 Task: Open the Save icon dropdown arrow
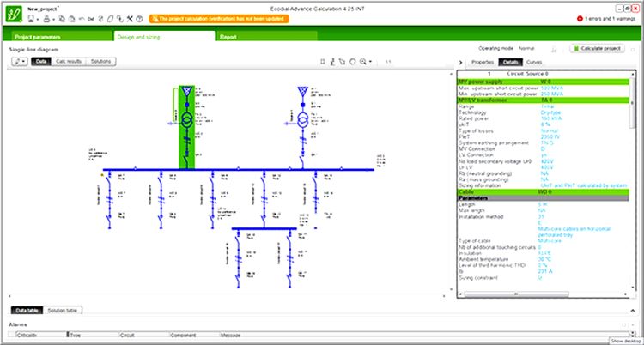point(38,19)
